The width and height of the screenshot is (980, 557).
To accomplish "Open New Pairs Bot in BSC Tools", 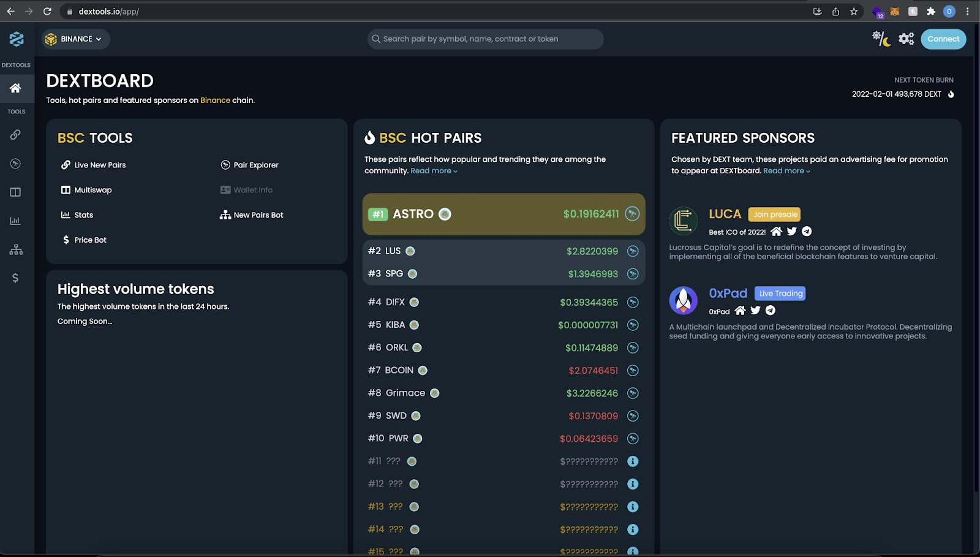I will click(x=252, y=215).
